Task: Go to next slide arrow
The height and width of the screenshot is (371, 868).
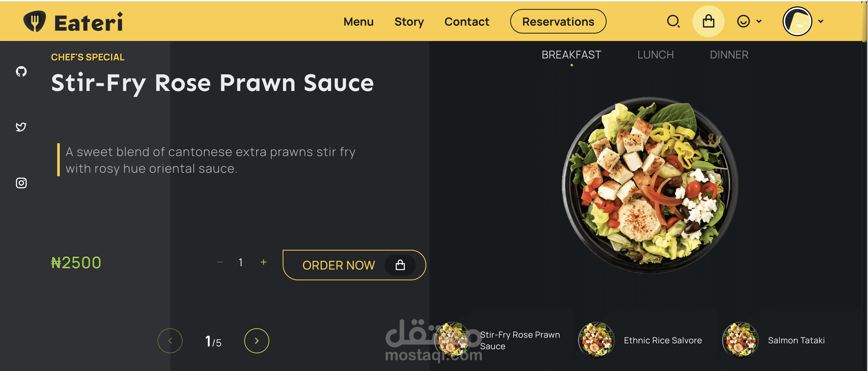Action: pos(257,341)
